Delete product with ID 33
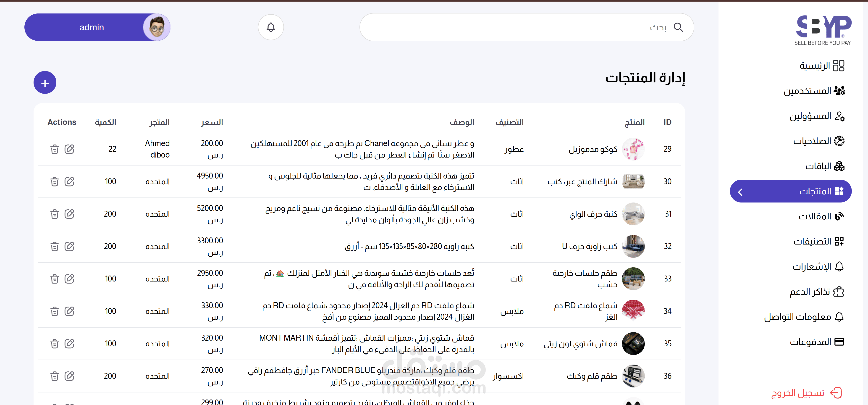Screen dimensions: 868x405 pos(55,279)
